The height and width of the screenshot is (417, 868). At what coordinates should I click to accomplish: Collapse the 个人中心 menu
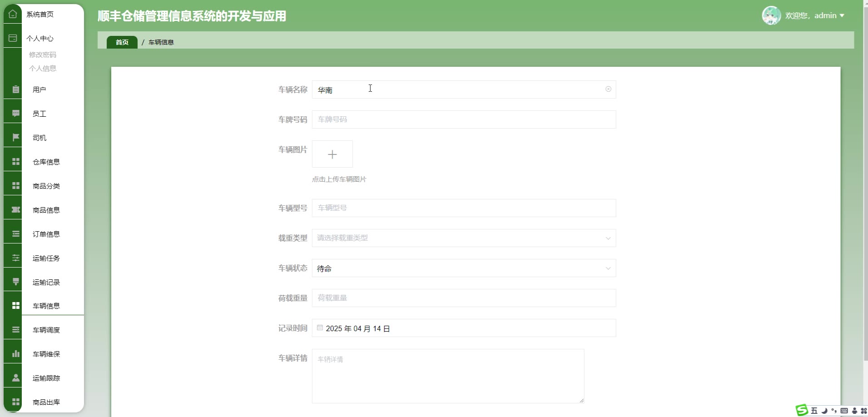(x=40, y=38)
